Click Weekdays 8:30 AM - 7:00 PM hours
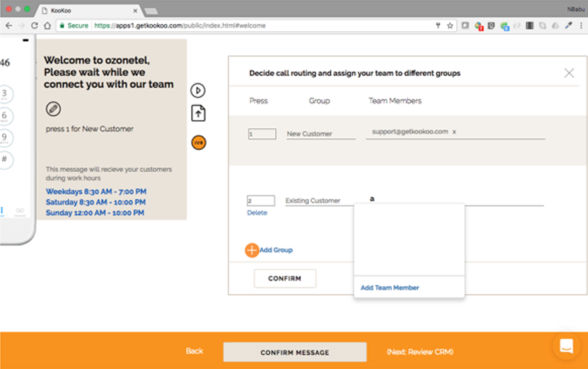Viewport: 588px width, 369px height. coord(96,191)
